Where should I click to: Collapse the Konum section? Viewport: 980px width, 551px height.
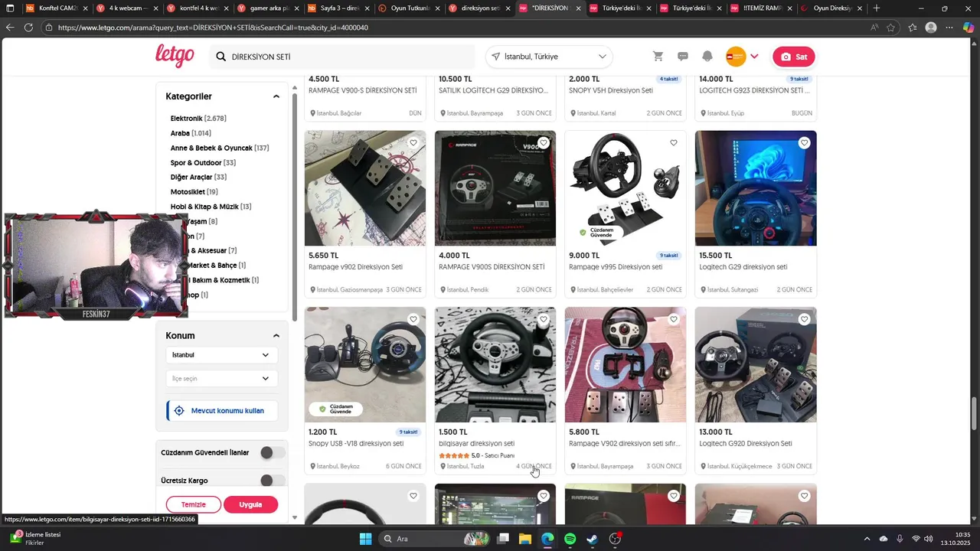click(x=276, y=336)
